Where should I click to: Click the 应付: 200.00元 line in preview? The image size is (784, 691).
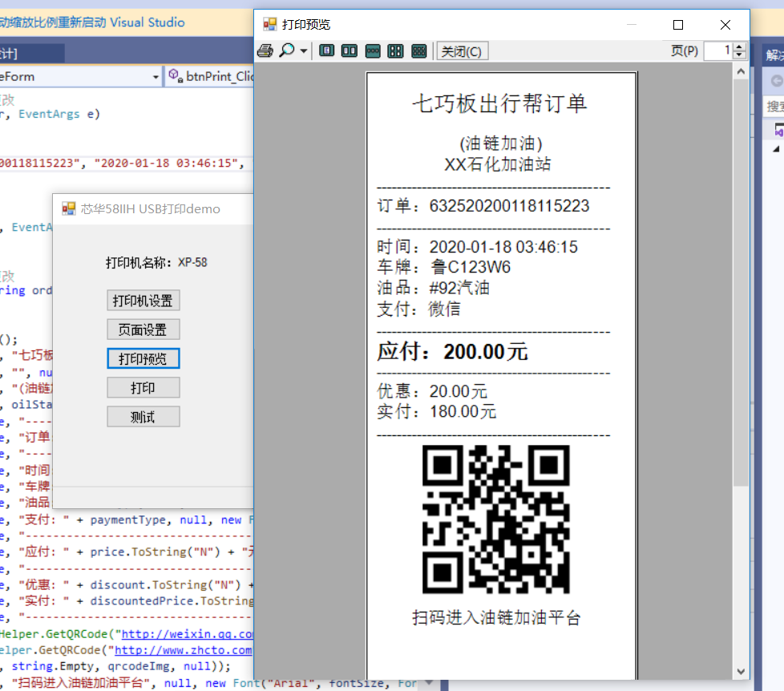pyautogui.click(x=452, y=351)
